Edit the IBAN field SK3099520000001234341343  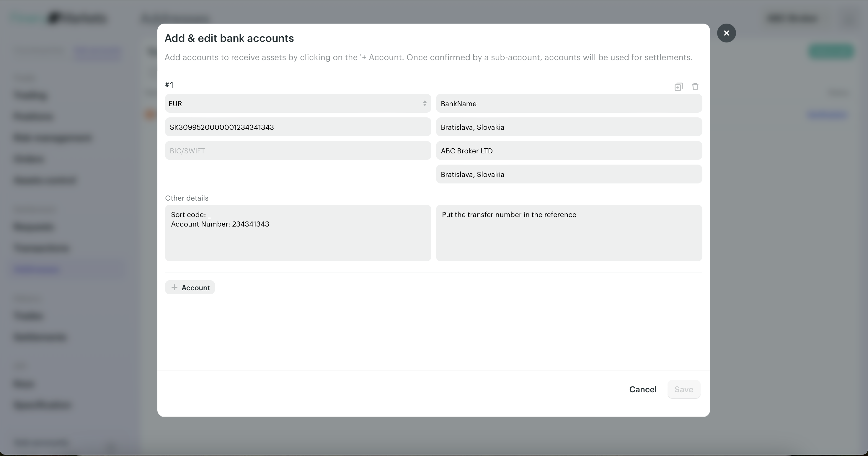(x=298, y=127)
